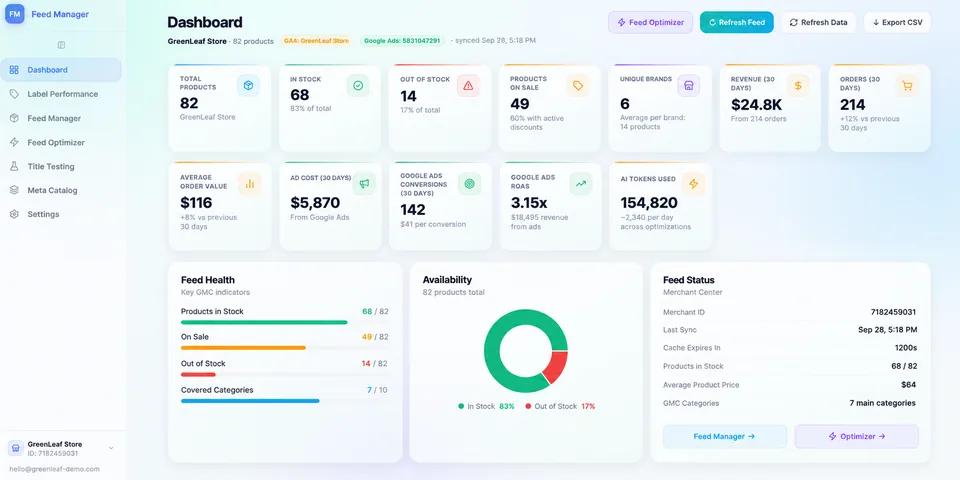This screenshot has height=480, width=960.
Task: Click the GreenLeaf Store account avatar icon
Action: point(15,448)
